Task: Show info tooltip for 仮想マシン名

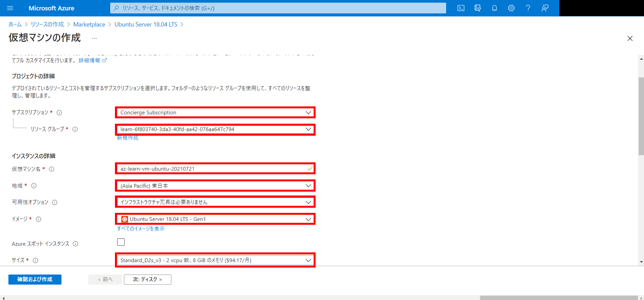Action: 52,169
